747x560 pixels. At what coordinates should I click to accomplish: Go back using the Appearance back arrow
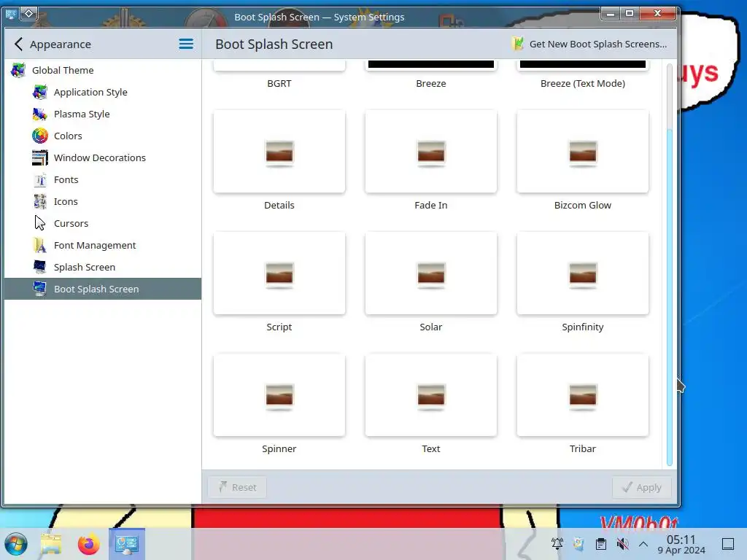point(18,44)
